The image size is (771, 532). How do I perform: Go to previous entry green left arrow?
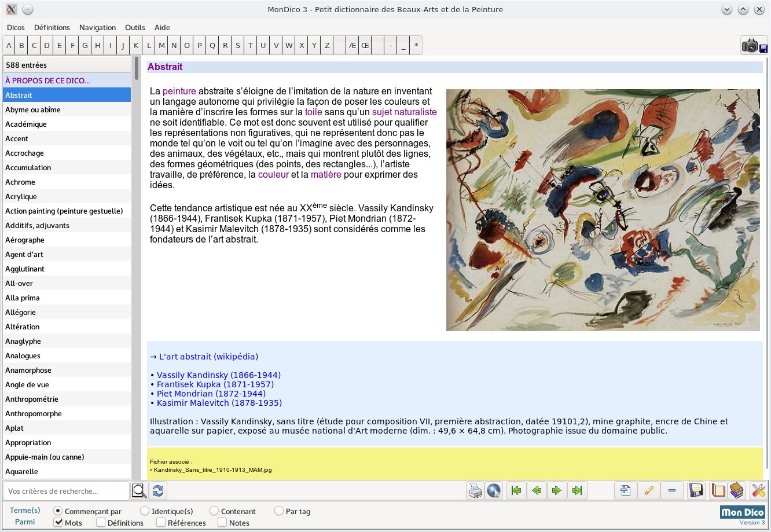click(x=537, y=491)
